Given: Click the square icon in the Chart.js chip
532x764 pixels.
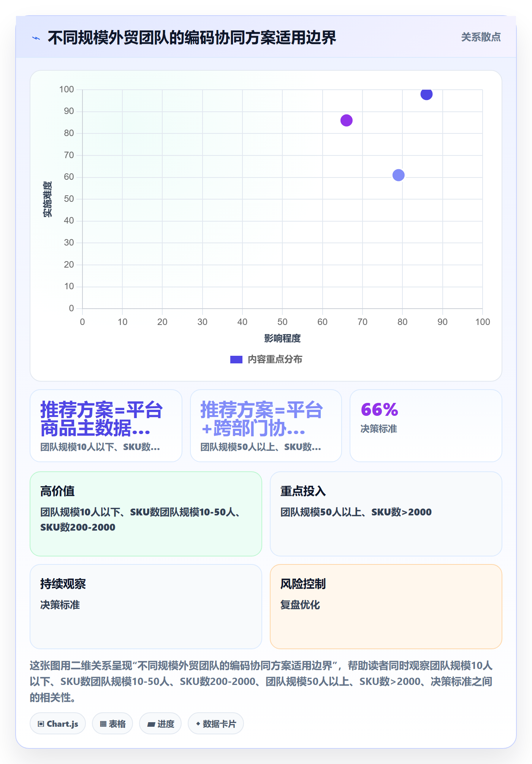Looking at the screenshot, I should (41, 724).
